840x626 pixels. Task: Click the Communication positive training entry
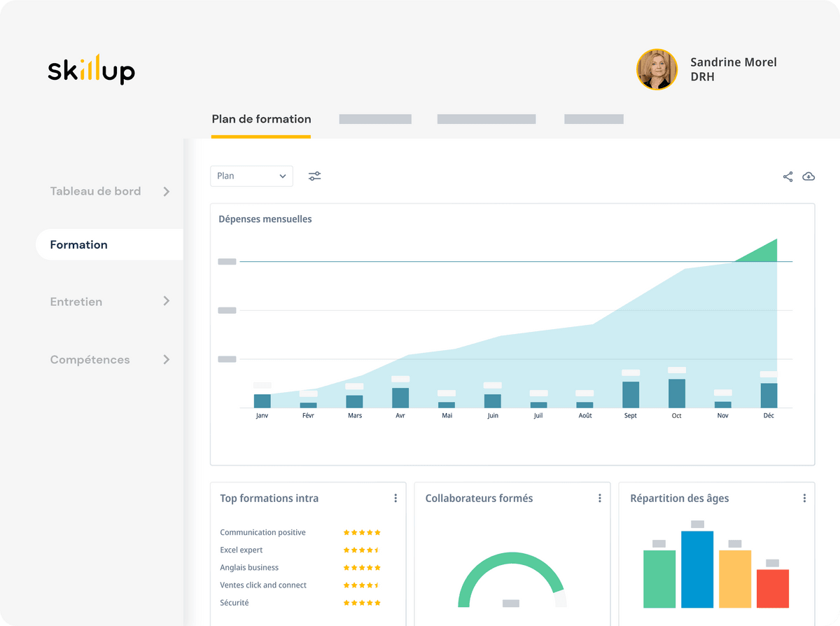tap(262, 533)
